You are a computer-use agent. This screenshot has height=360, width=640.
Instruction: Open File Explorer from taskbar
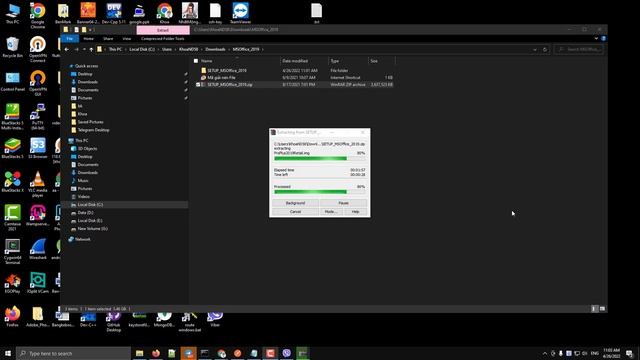click(x=139, y=353)
